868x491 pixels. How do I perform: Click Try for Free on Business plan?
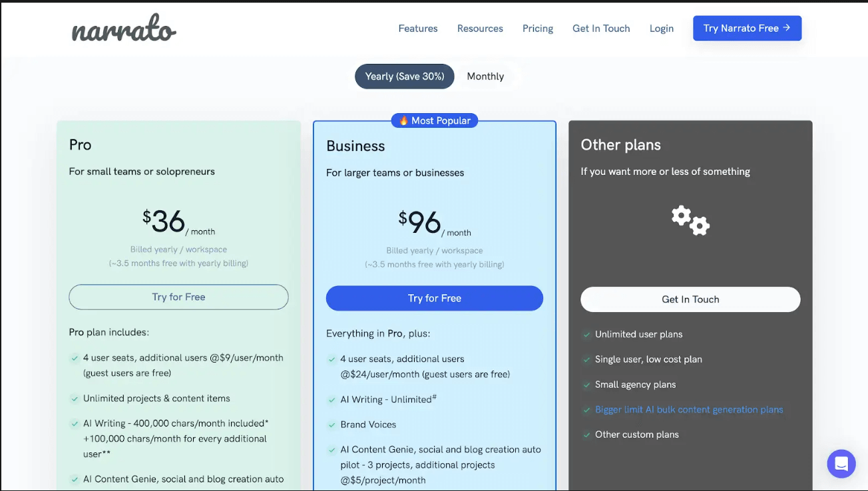click(x=435, y=298)
